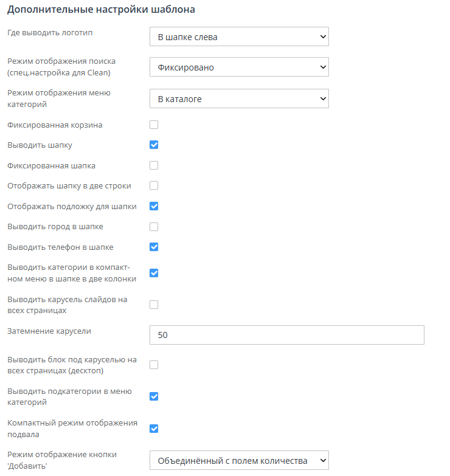The height and width of the screenshot is (476, 450).
Task: Open the 'Режим отображение кнопки Добавить' dropdown
Action: click(x=239, y=461)
